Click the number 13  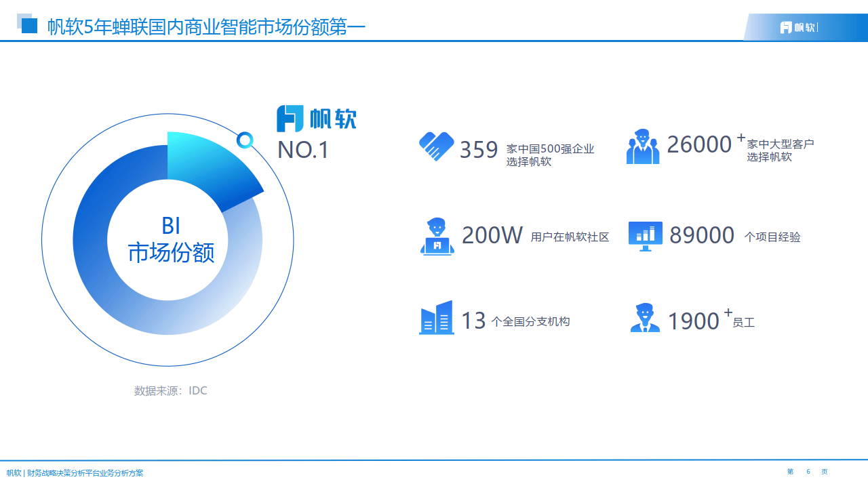point(473,321)
